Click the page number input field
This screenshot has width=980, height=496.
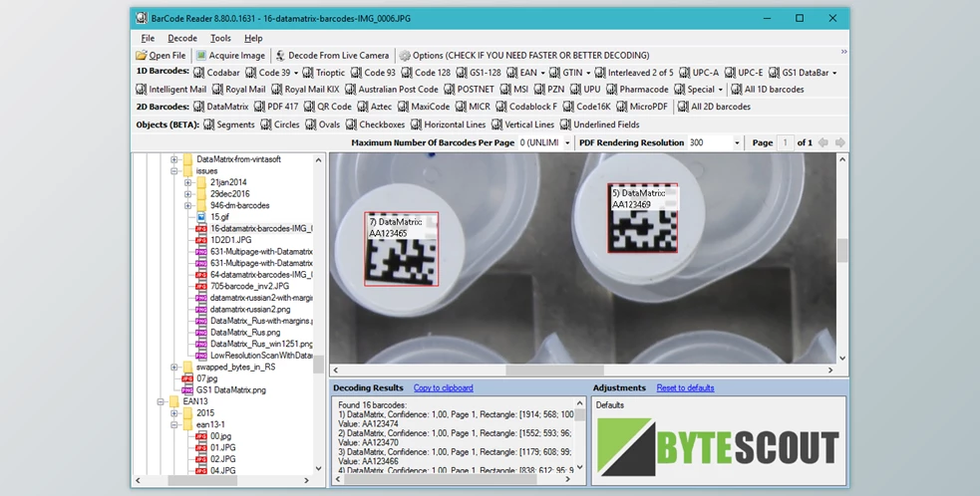(785, 142)
